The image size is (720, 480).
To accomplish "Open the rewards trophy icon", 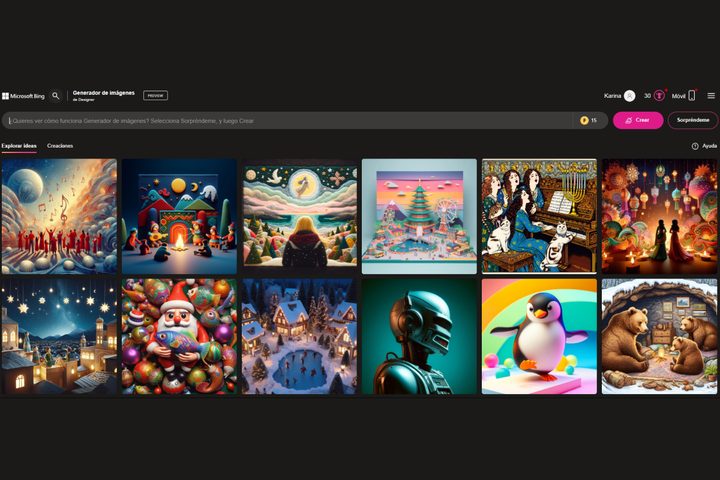I will [659, 96].
